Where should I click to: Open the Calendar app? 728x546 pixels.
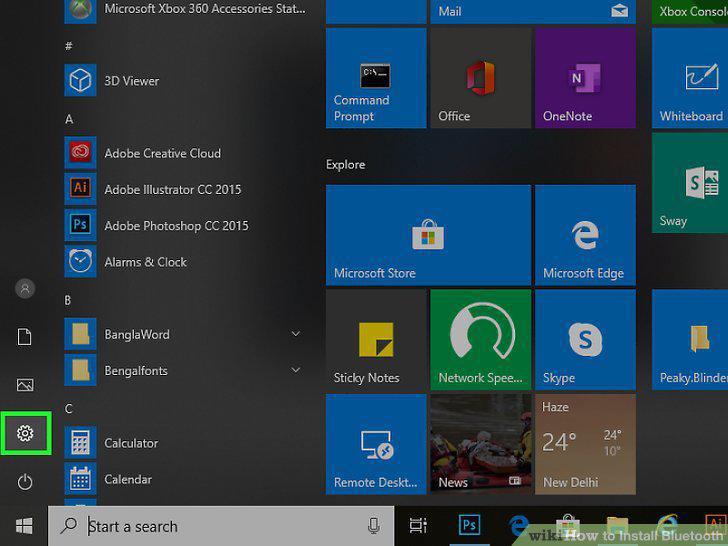click(x=186, y=479)
